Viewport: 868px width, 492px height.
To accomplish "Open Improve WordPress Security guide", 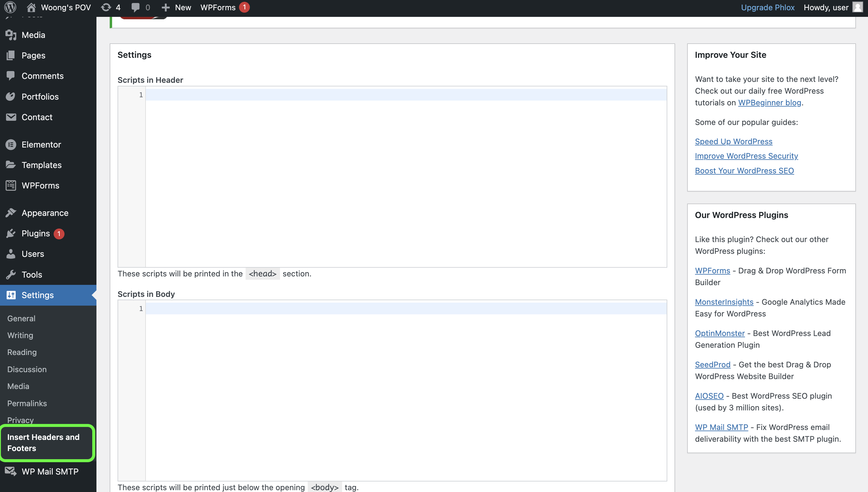I will [746, 156].
